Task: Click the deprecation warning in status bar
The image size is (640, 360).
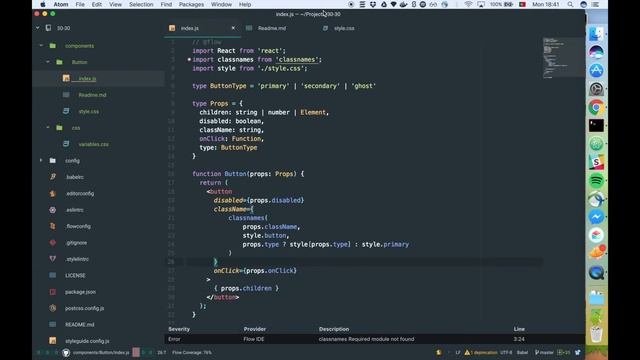Action: [481, 353]
